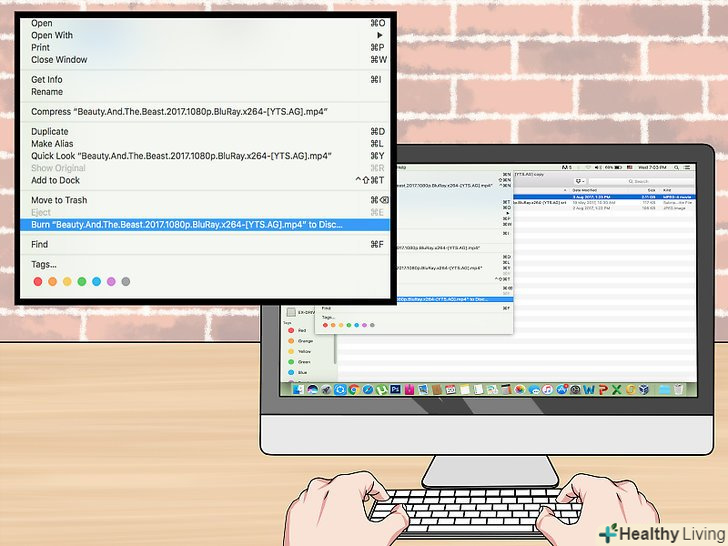Sort by Date Modified column header
The width and height of the screenshot is (728, 546).
(585, 190)
